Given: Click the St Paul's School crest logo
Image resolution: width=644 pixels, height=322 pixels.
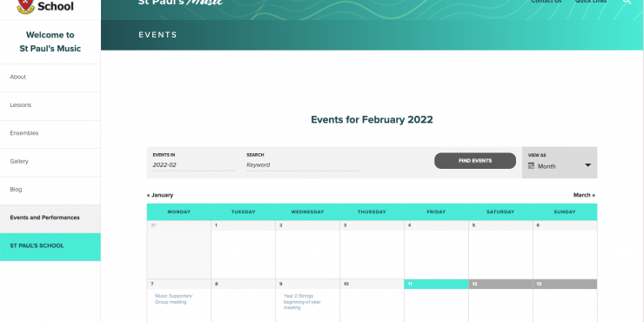Looking at the screenshot, I should pyautogui.click(x=25, y=6).
